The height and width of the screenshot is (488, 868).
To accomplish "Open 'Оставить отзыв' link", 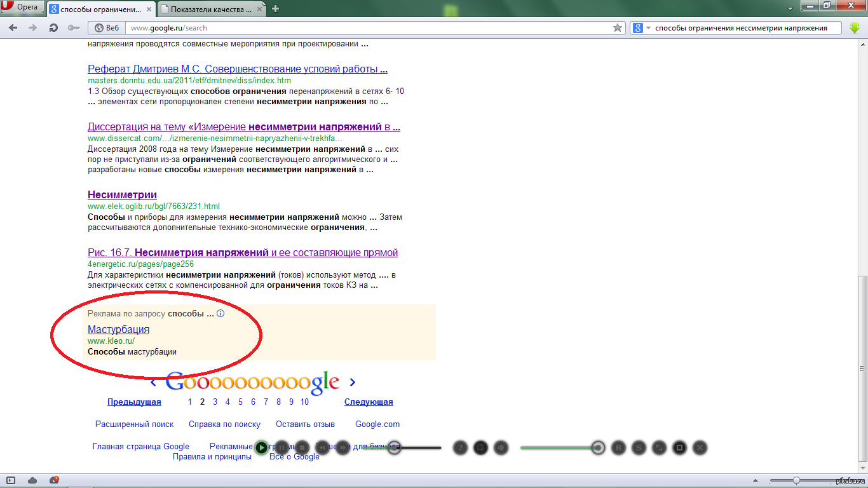I will (x=305, y=424).
